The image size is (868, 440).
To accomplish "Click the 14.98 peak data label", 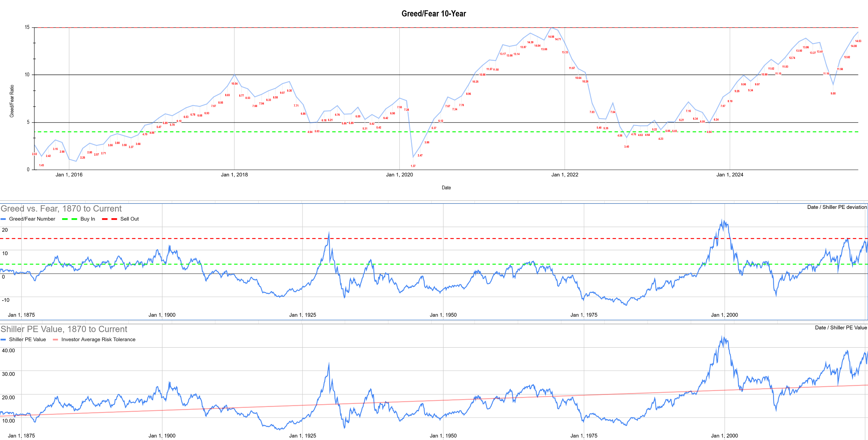I will (x=551, y=37).
